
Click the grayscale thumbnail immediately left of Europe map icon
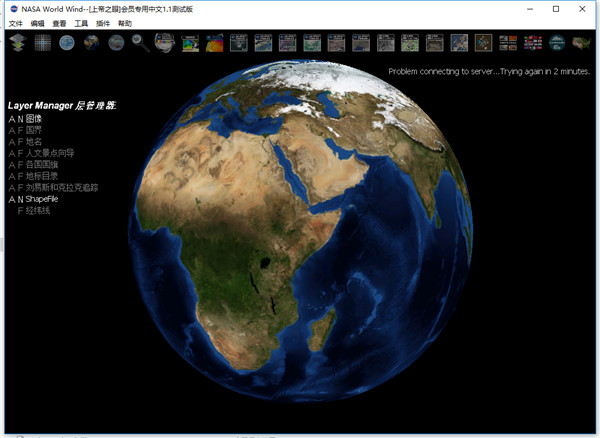pos(435,43)
